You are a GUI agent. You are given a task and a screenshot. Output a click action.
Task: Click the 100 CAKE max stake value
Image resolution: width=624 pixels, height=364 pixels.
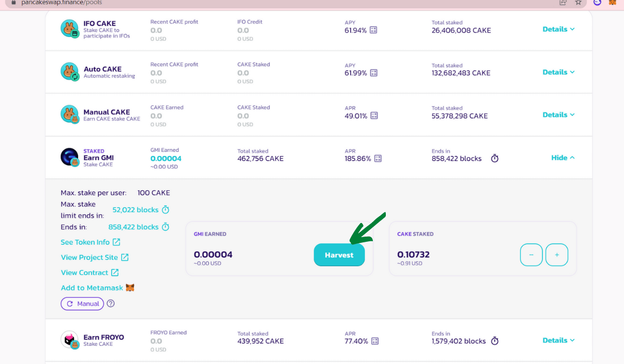coord(154,192)
